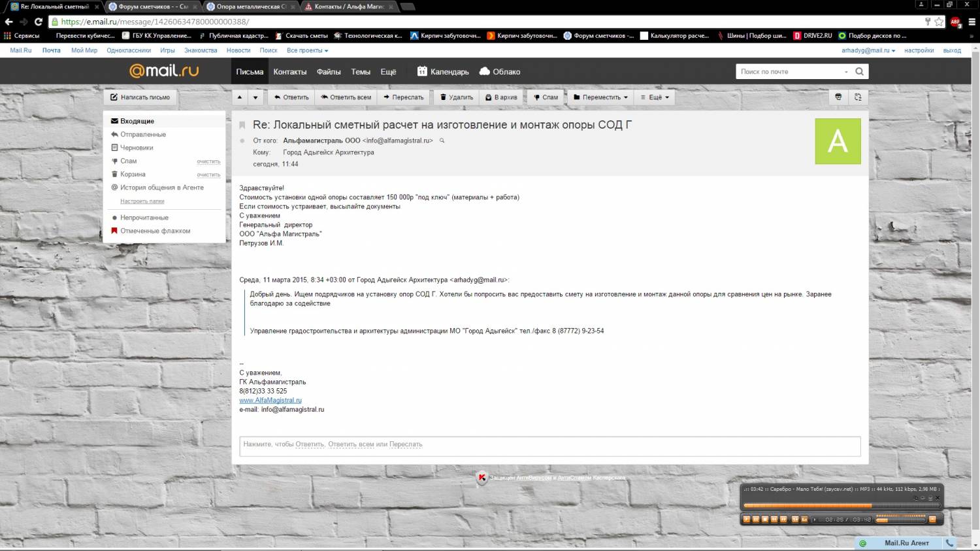
Task: Switch to the Форум сметчиков browser tab
Action: (x=152, y=7)
